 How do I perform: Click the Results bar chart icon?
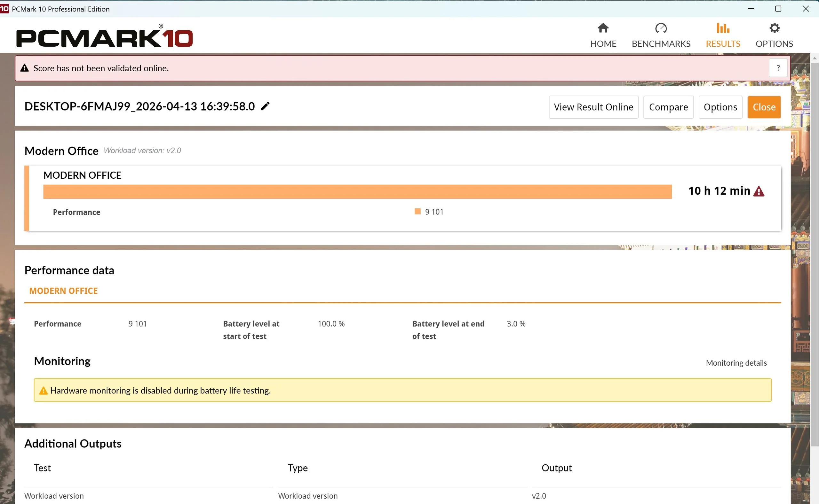pos(723,28)
